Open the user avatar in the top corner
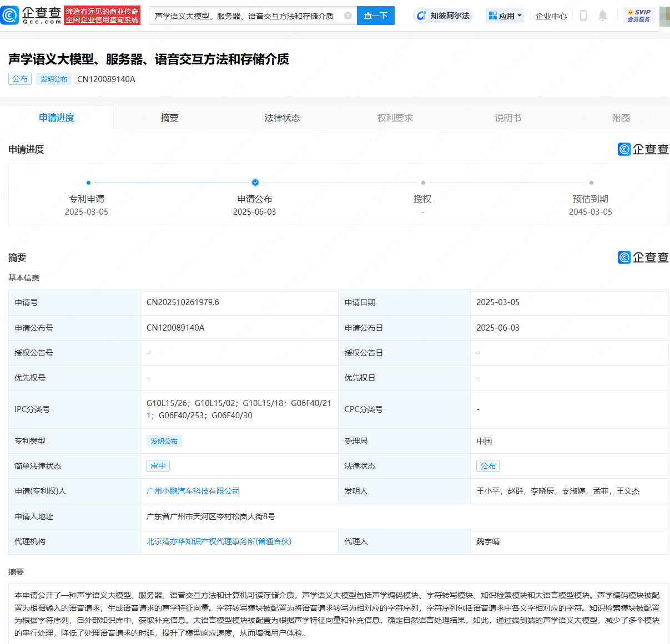The width and height of the screenshot is (670, 644). 664,16
